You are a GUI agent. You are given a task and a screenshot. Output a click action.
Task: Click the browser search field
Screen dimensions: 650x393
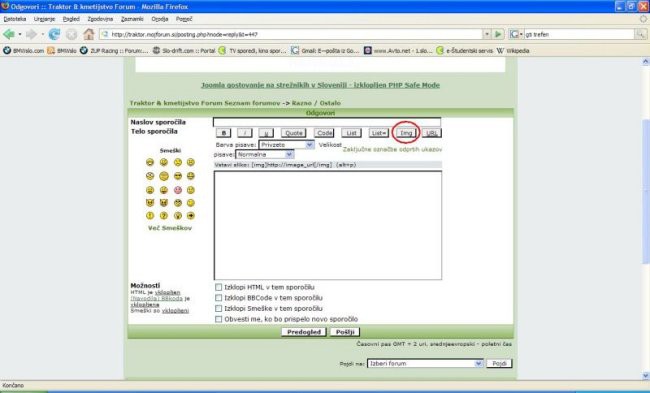click(x=579, y=34)
